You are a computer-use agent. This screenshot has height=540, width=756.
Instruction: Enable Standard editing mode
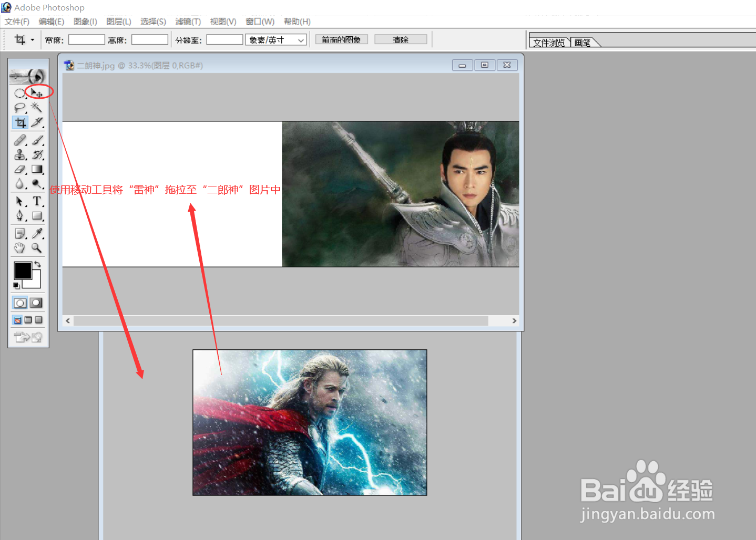click(20, 303)
